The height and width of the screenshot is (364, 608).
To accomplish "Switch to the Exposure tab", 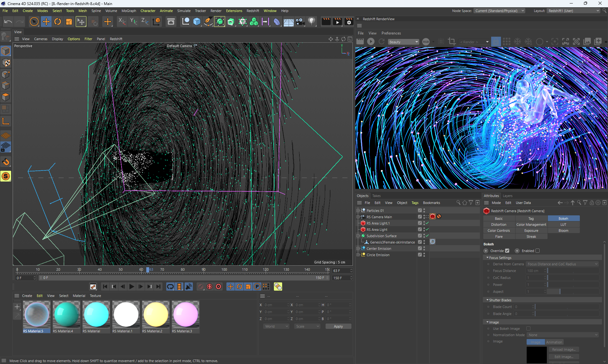I will 531,231.
